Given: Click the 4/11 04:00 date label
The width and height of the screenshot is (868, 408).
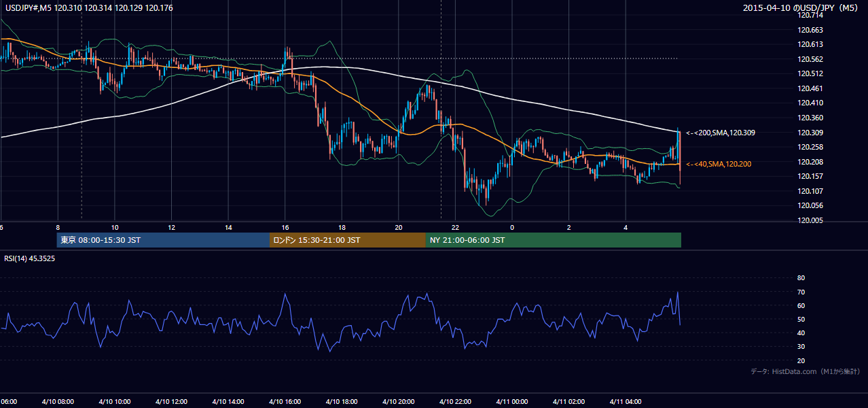Looking at the screenshot, I should click(x=626, y=401).
